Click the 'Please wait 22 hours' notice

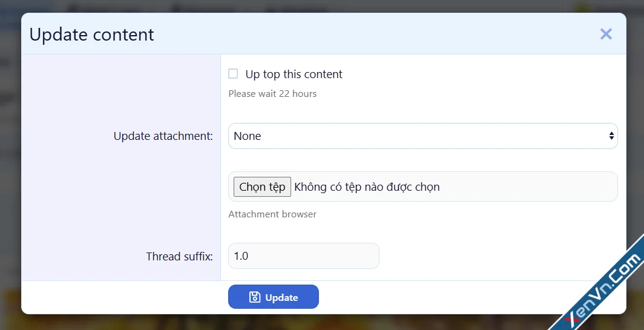272,94
